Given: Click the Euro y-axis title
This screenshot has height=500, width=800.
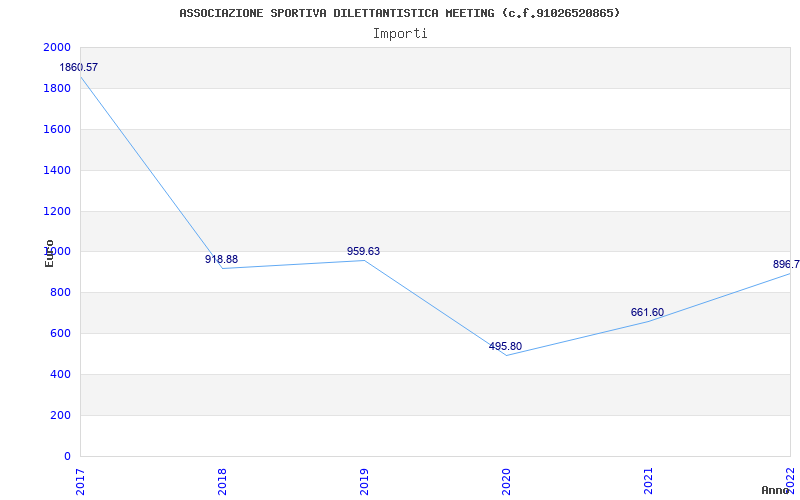Looking at the screenshot, I should (x=49, y=253).
